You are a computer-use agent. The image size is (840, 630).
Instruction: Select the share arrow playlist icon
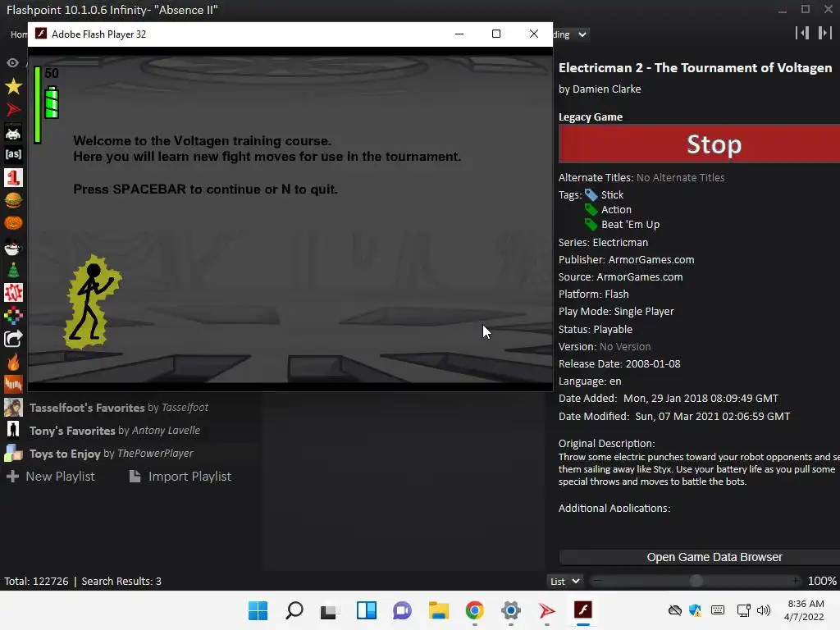click(13, 339)
